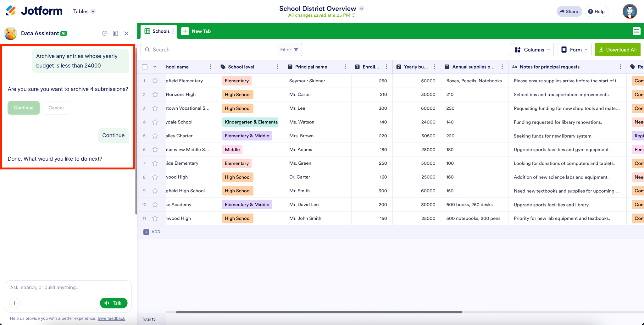Click plus icon for New Tab
Screen dimensions: 644x325
[x=185, y=31]
